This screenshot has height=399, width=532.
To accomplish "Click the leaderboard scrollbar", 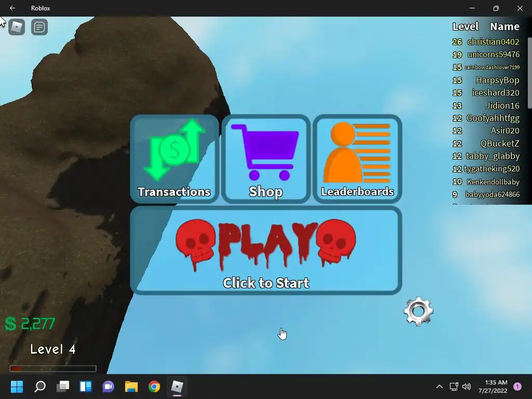I will coord(529,73).
